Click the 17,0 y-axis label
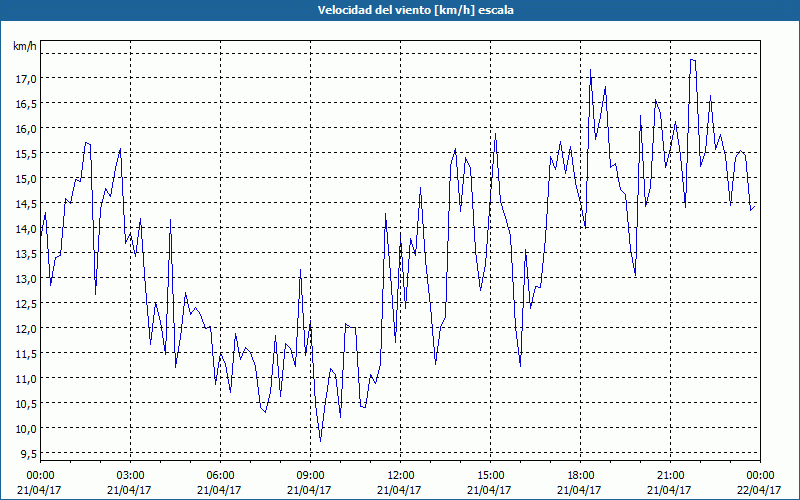800x500 pixels. point(27,79)
